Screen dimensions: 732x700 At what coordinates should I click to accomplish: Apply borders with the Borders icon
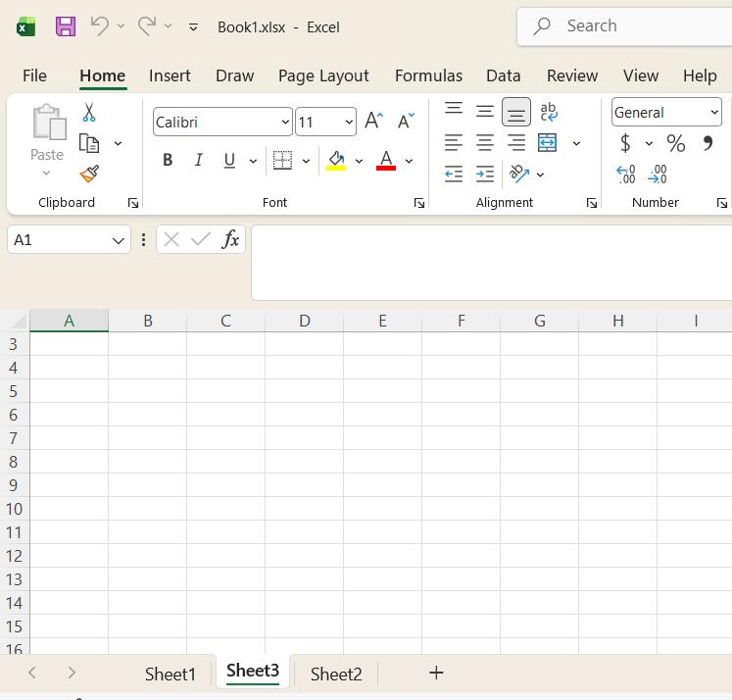282,160
